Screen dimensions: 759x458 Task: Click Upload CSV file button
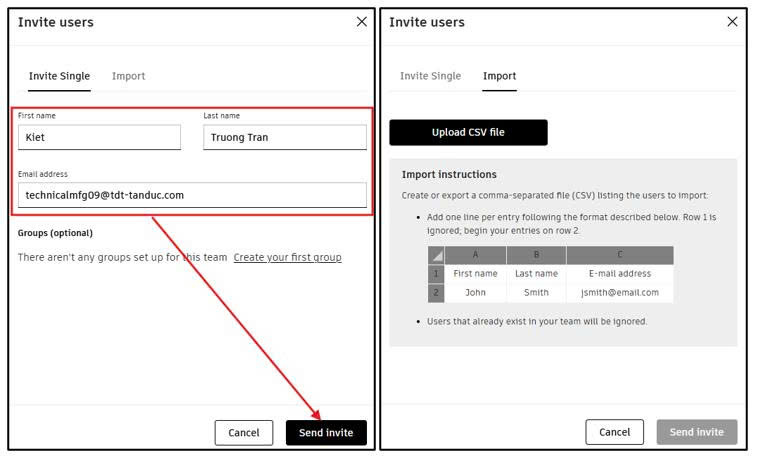(468, 133)
